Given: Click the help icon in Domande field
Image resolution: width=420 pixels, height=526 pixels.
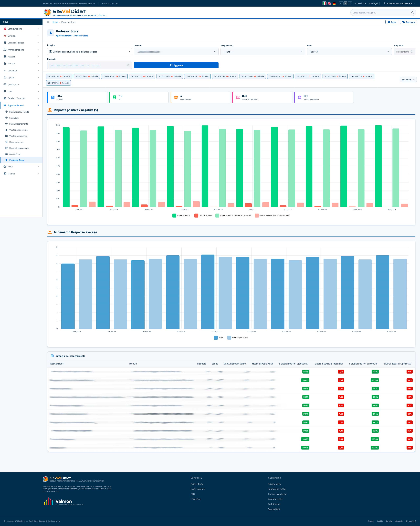Looking at the screenshot, I should [x=128, y=65].
